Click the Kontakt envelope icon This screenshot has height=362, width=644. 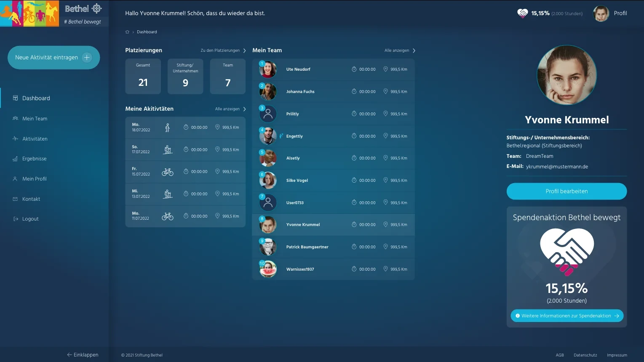coord(15,199)
